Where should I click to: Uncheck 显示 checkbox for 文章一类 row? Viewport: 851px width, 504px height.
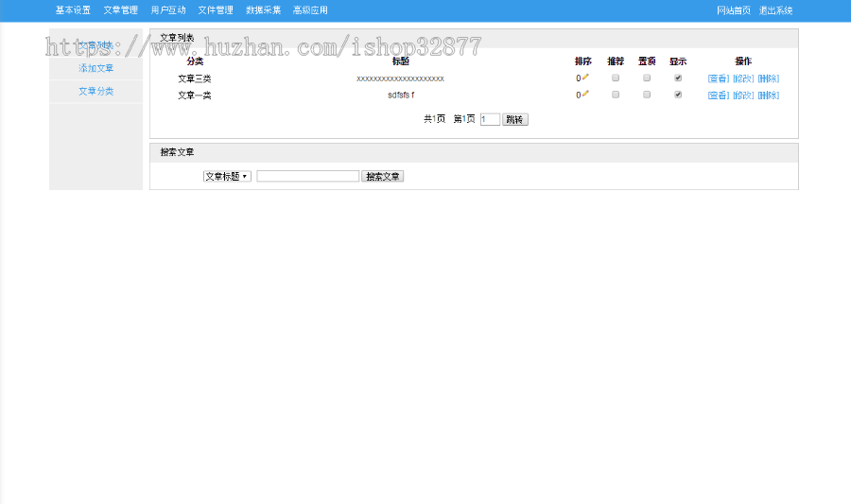click(x=678, y=95)
